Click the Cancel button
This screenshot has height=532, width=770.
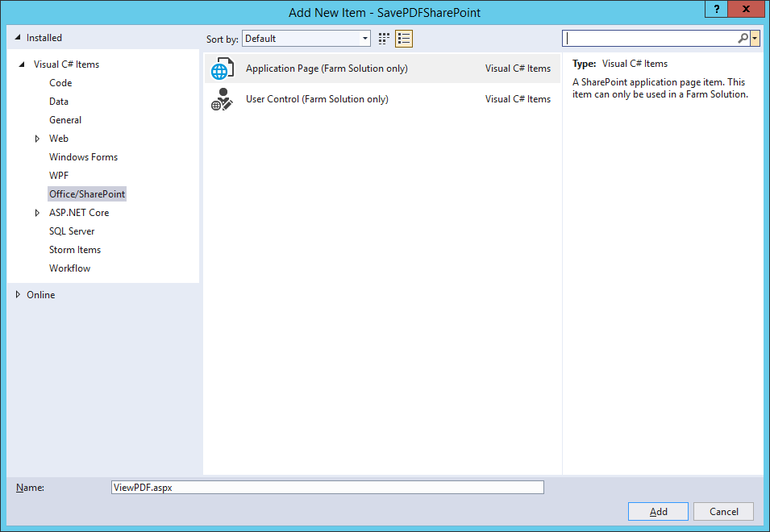[724, 511]
